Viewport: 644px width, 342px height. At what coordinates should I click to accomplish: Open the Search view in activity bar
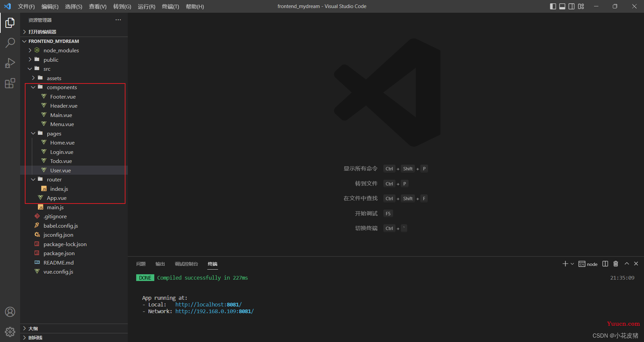(x=10, y=43)
